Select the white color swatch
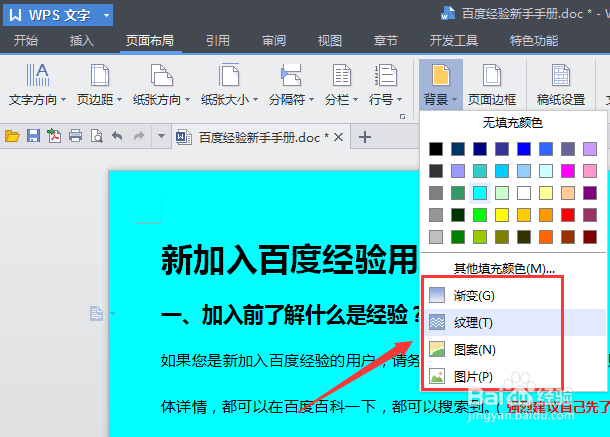610x437 pixels. click(x=524, y=193)
